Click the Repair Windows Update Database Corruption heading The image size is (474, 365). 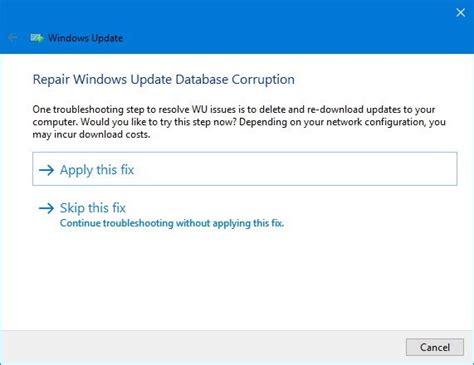click(x=163, y=80)
